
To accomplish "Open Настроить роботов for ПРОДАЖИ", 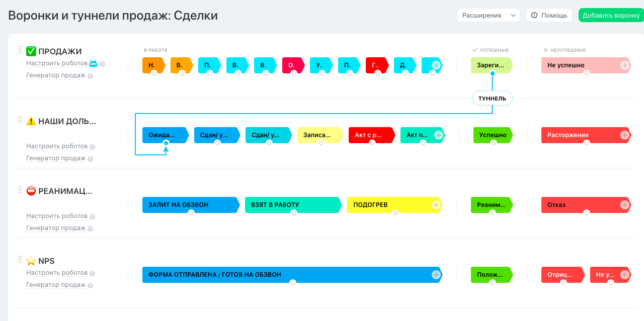I will 57,64.
